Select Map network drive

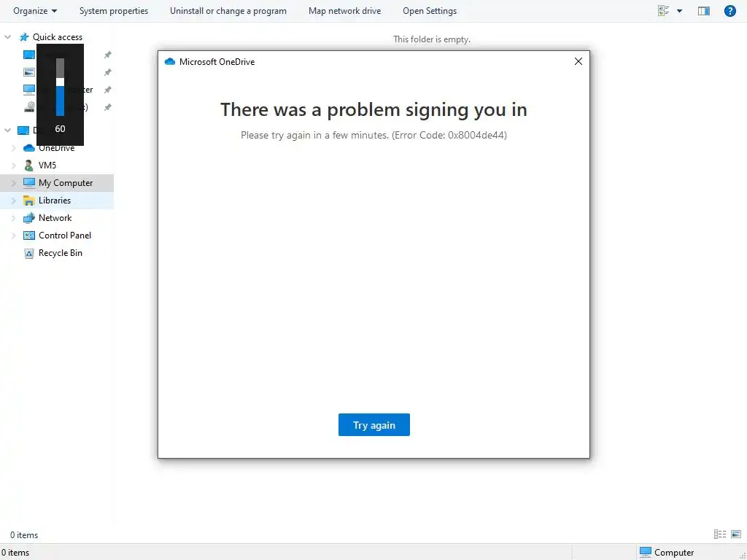click(x=344, y=10)
